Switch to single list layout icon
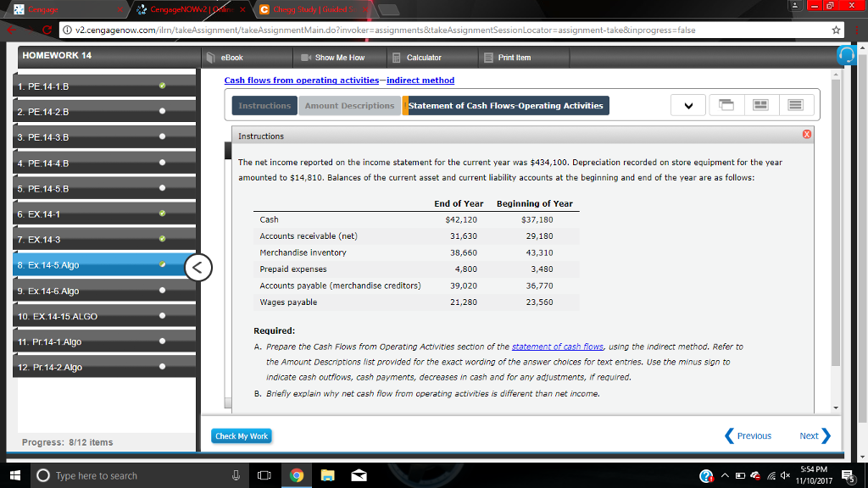 click(795, 104)
